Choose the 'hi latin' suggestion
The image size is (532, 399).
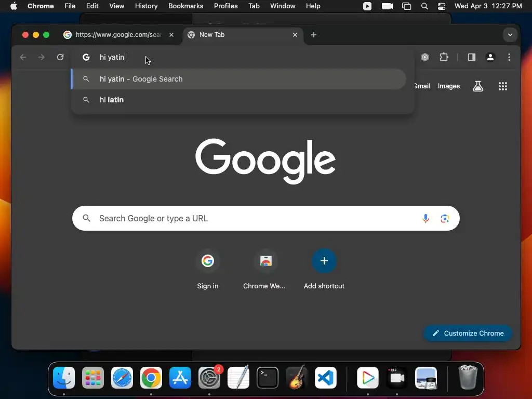coord(239,100)
